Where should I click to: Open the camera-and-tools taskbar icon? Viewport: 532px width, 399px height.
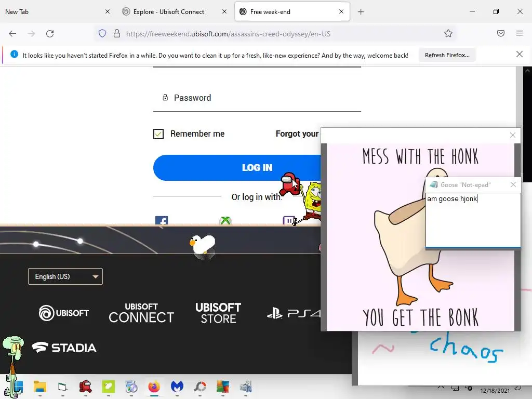(246, 387)
